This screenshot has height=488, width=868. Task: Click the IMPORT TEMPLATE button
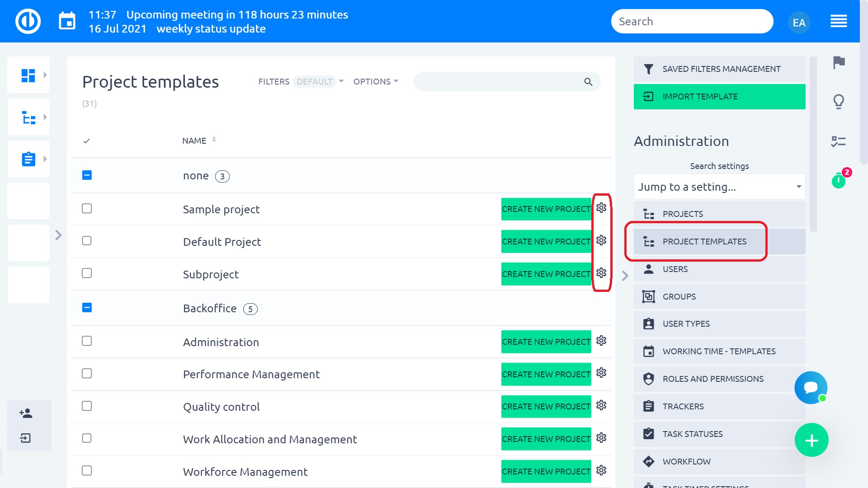719,97
